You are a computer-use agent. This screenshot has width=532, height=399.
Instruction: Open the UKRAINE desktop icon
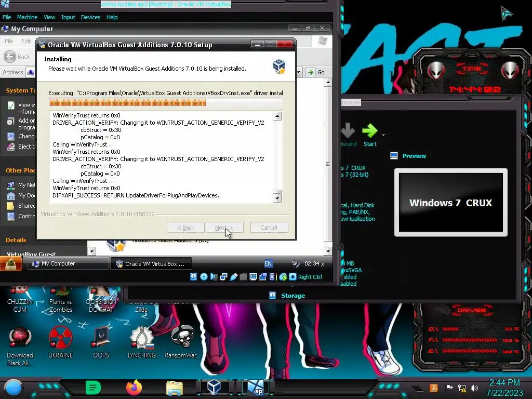coord(60,343)
